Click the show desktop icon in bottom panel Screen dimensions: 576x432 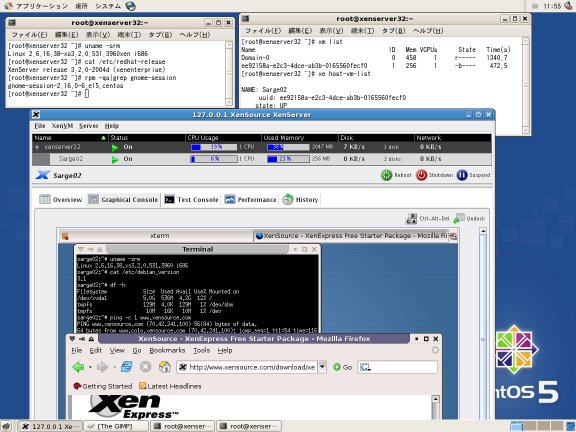pyautogui.click(x=6, y=426)
